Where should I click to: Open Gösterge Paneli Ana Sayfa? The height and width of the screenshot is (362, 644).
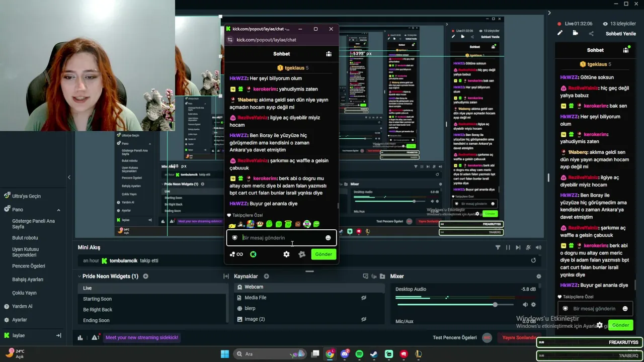(x=33, y=224)
